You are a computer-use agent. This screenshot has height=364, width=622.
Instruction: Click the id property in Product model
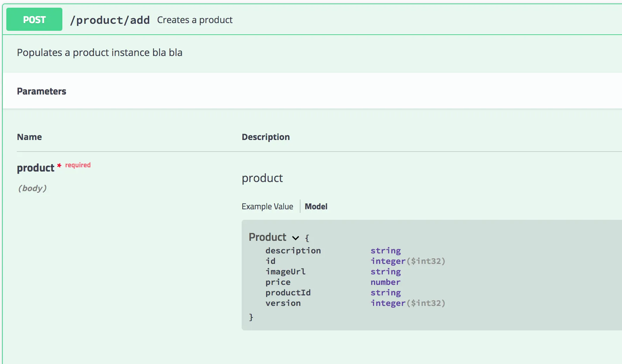click(270, 261)
